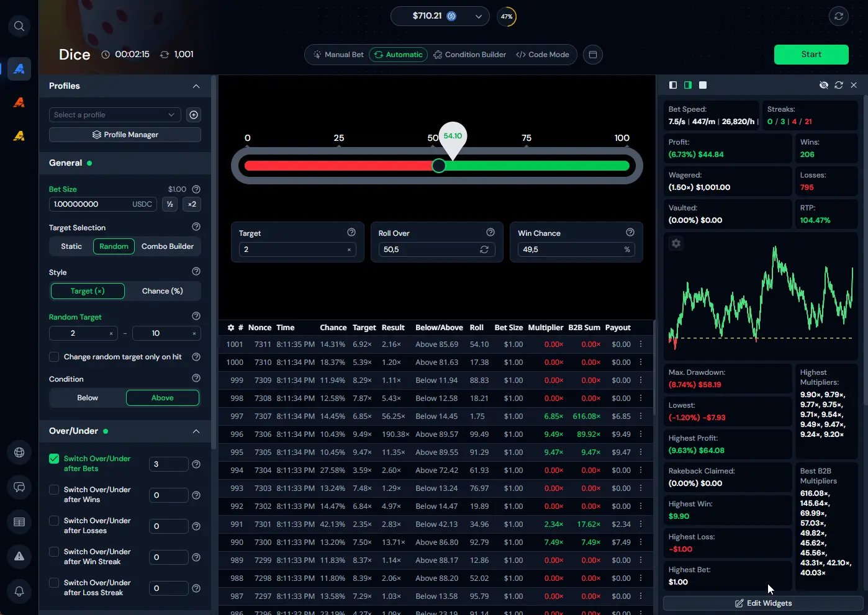Click the dice slider handle

click(439, 166)
